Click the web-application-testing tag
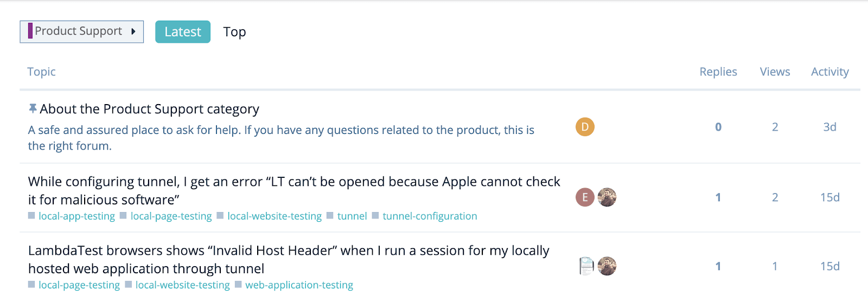This screenshot has width=868, height=296. coord(299,285)
